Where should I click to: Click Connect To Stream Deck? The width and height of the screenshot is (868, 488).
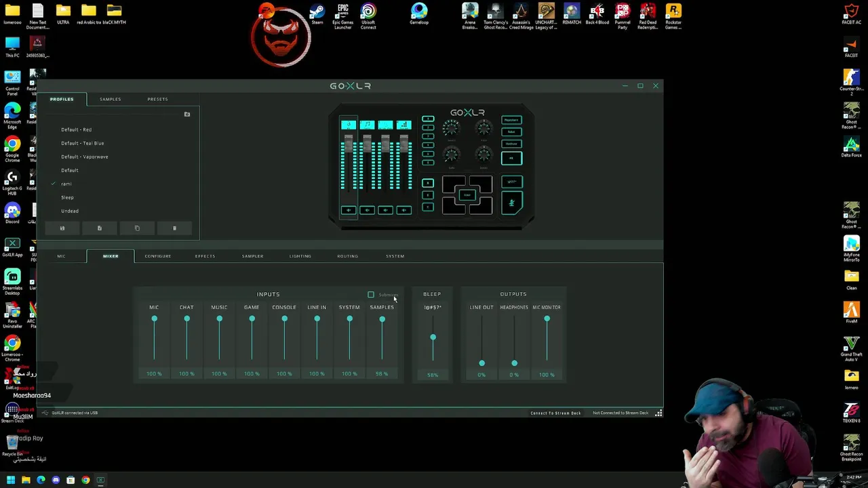555,413
